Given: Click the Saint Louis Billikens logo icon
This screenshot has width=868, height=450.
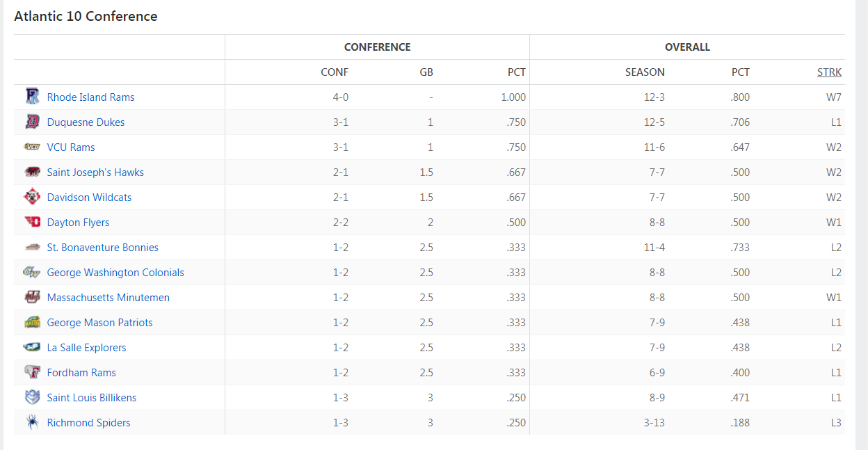Looking at the screenshot, I should [x=32, y=397].
